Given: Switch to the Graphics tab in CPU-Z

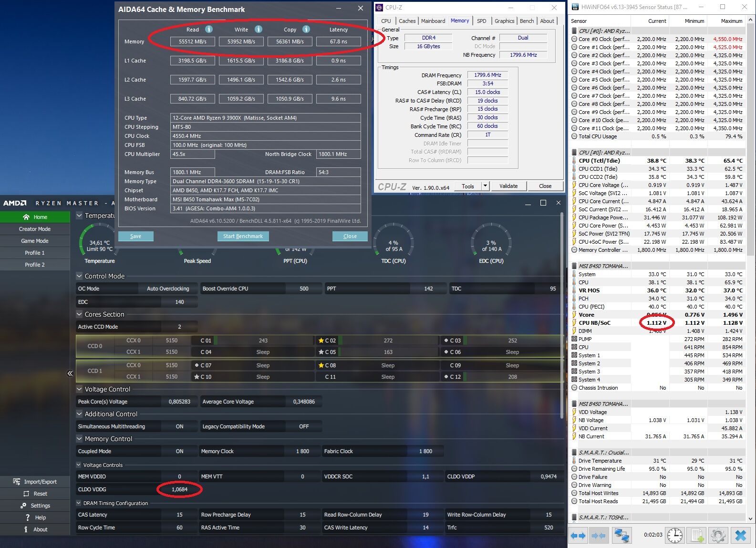Looking at the screenshot, I should tap(504, 21).
